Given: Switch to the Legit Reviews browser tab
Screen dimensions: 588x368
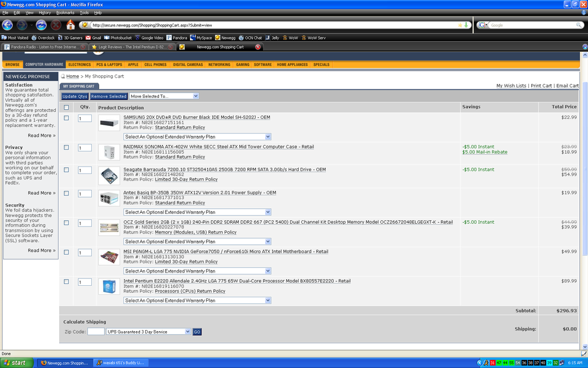Looking at the screenshot, I should (x=132, y=47).
